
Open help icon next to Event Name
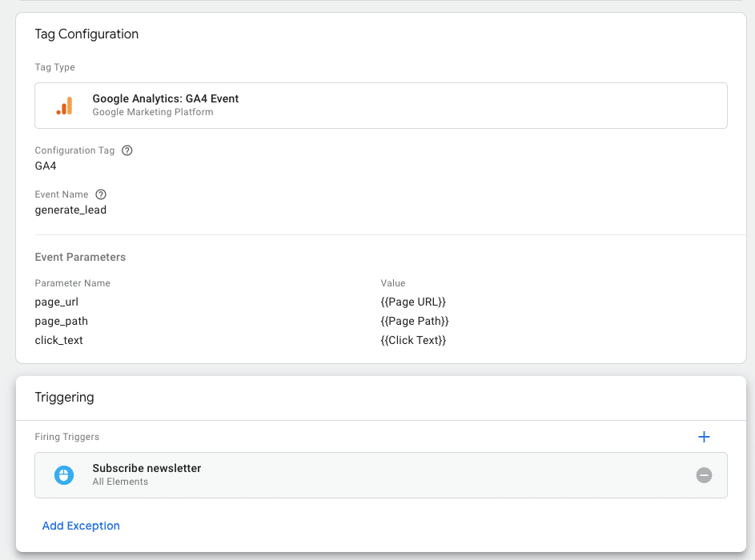[x=101, y=194]
